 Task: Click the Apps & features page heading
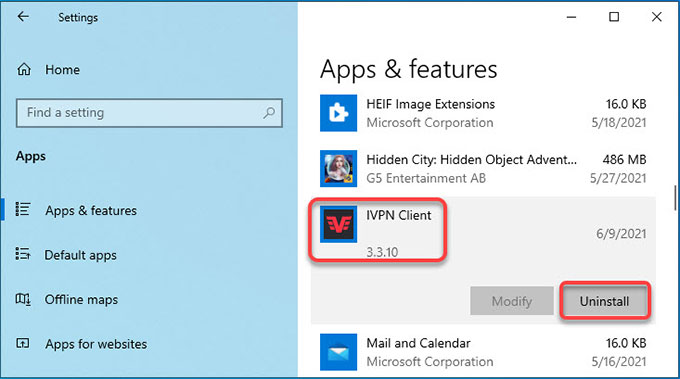pos(409,69)
